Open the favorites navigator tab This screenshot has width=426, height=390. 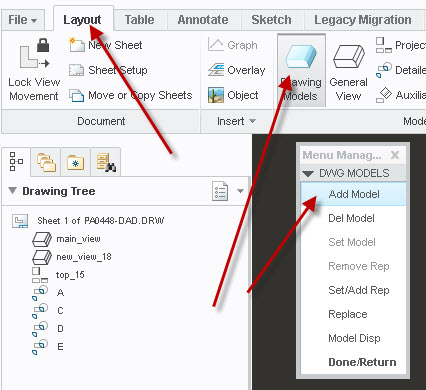click(x=75, y=162)
